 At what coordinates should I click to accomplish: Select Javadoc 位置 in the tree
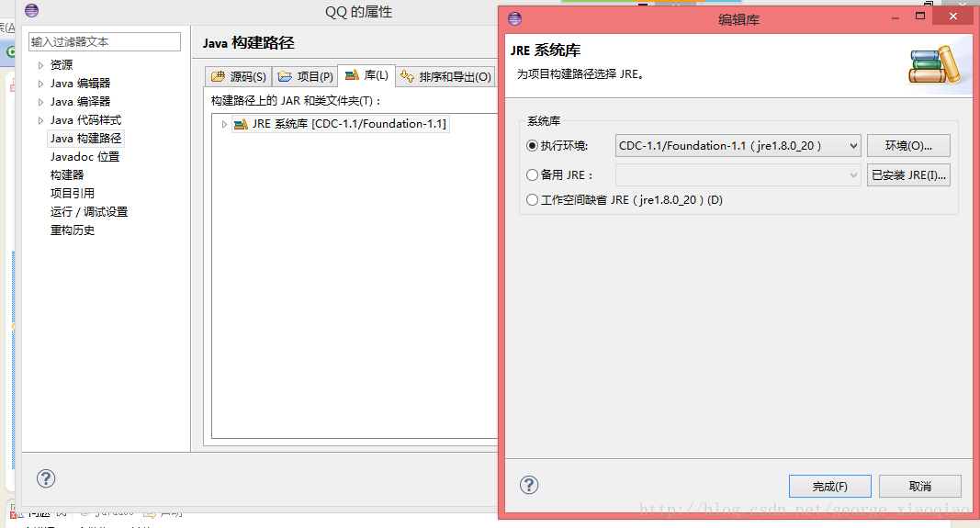[85, 157]
